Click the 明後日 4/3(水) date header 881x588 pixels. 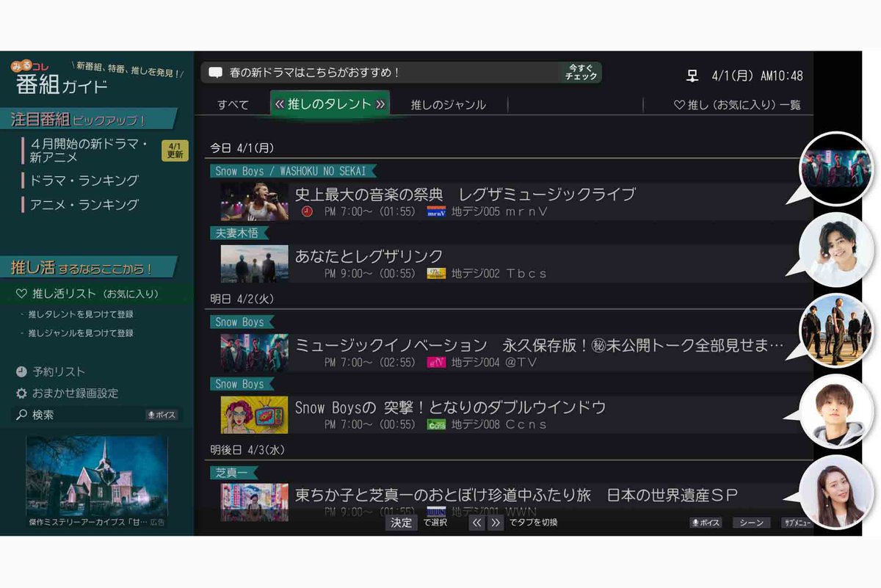247,449
